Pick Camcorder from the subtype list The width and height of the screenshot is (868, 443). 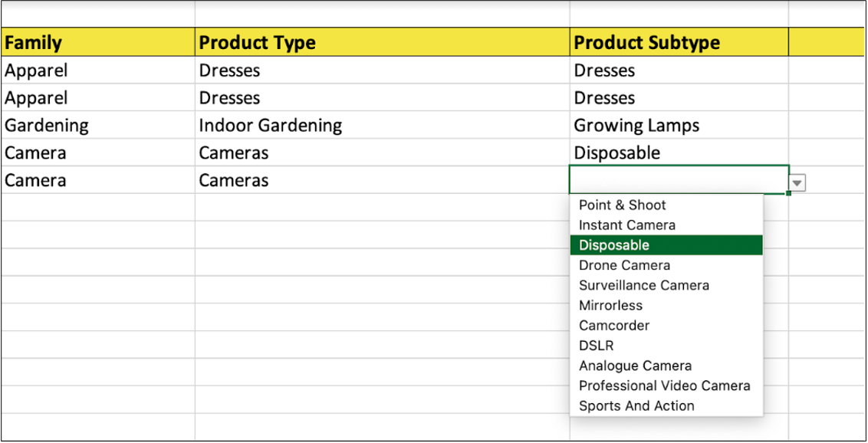click(613, 325)
